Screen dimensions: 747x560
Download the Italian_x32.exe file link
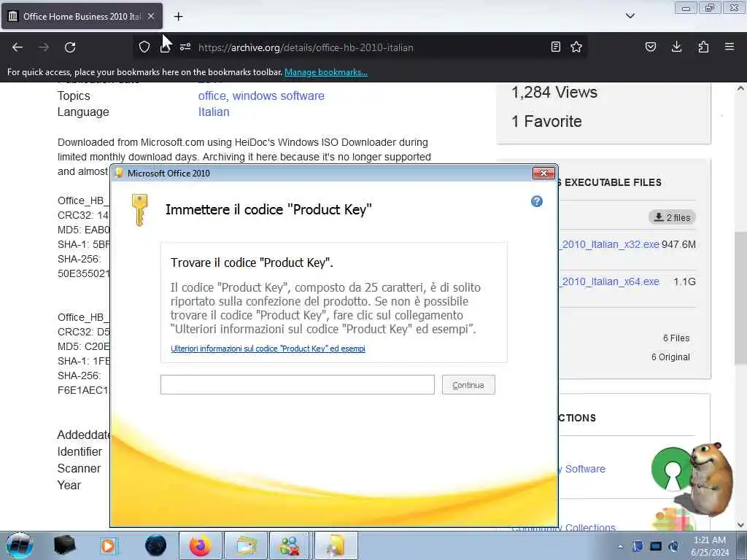(x=610, y=244)
